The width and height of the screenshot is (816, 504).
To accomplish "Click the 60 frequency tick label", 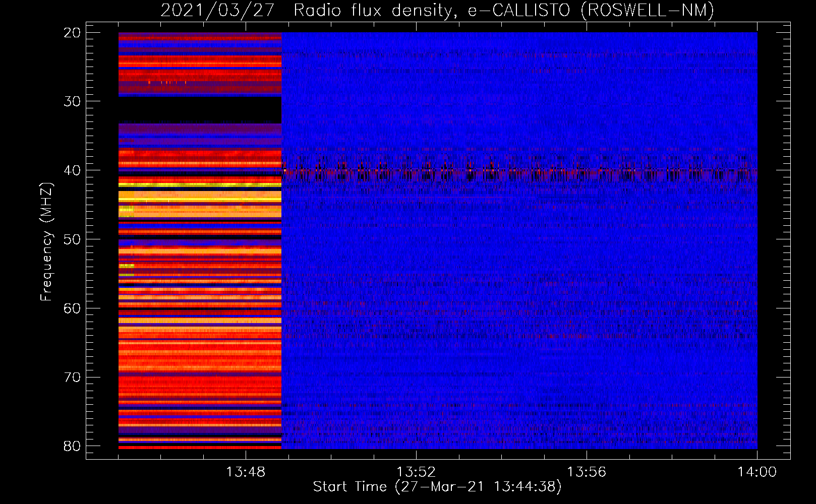I will [72, 308].
